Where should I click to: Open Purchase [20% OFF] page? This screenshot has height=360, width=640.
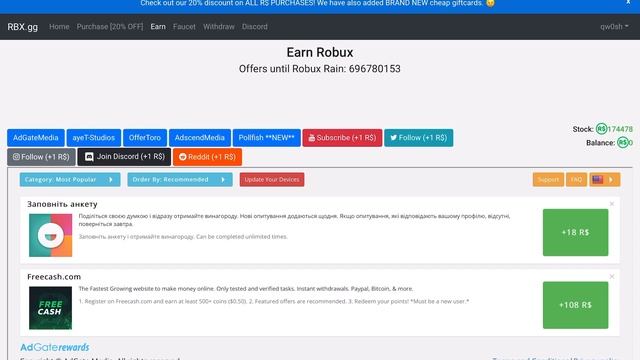click(110, 27)
